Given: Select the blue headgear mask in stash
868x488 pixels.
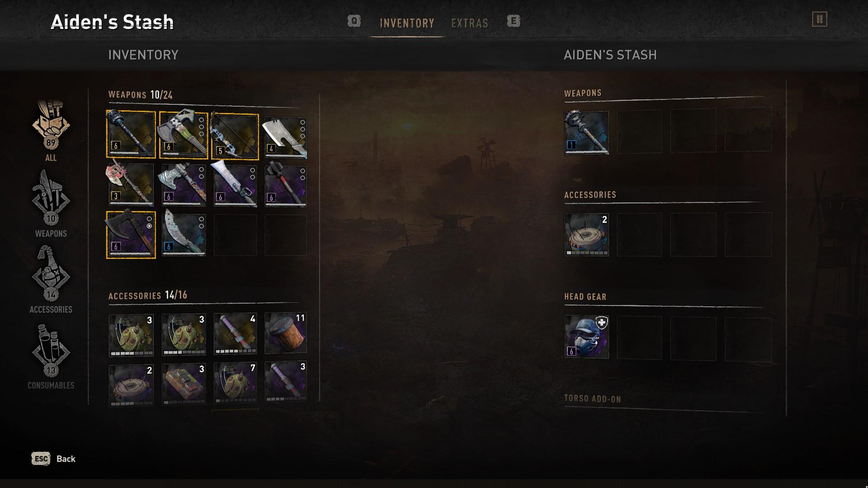Looking at the screenshot, I should coord(586,337).
